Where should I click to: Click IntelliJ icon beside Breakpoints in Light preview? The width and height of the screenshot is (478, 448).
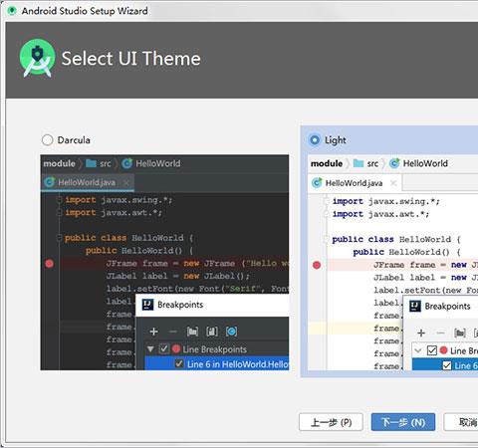point(415,306)
